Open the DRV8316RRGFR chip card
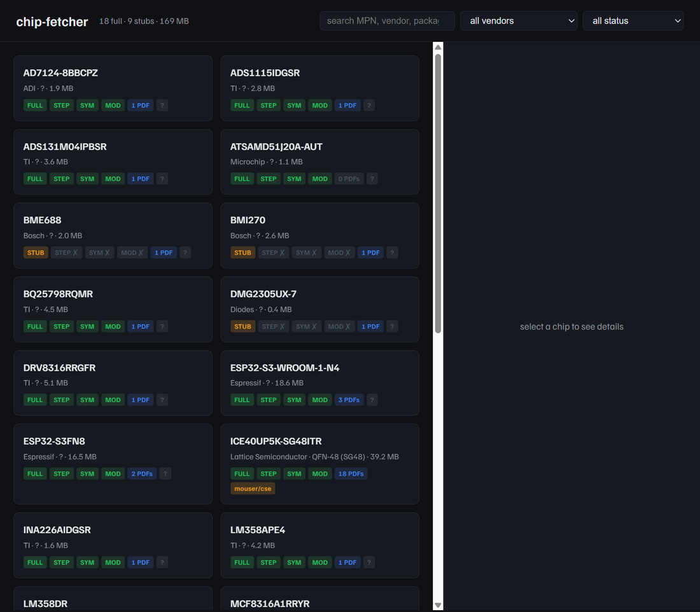 pos(113,383)
